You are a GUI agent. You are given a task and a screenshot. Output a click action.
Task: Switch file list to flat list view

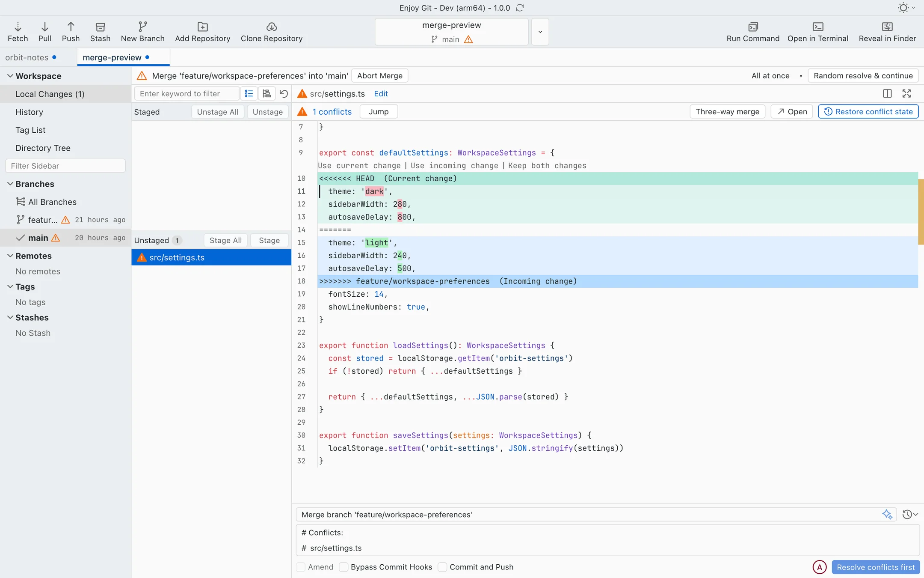pyautogui.click(x=249, y=93)
